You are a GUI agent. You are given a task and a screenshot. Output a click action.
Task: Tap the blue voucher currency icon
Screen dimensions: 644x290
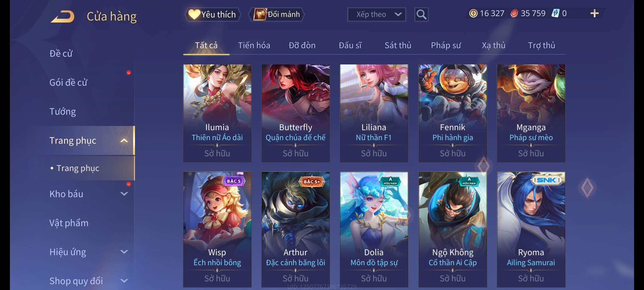555,13
